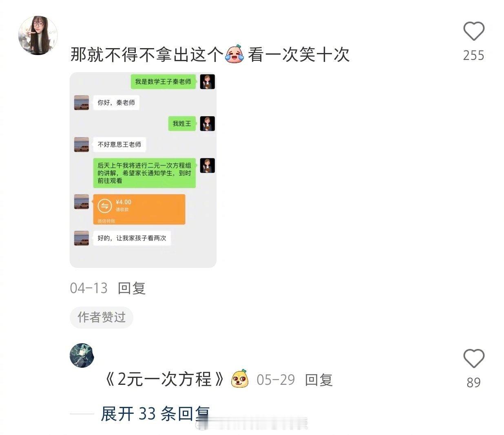Tap the yellow emoji after 《2元一次方程》

[240, 379]
